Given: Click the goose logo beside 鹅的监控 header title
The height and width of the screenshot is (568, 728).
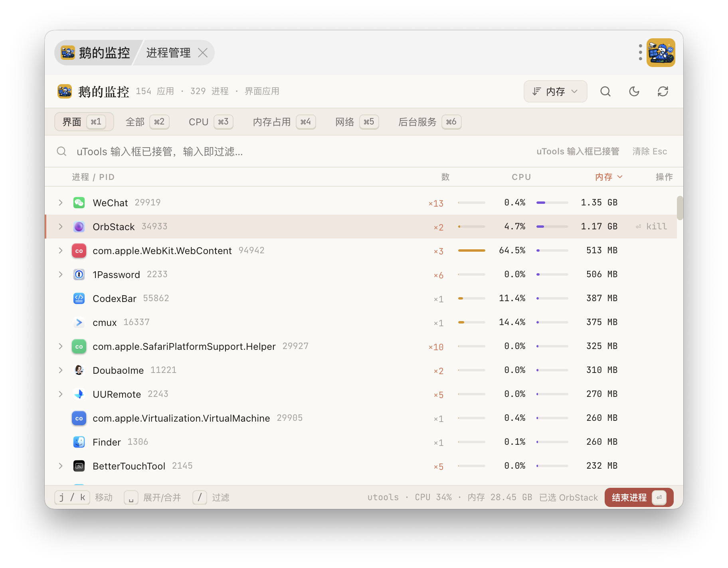Looking at the screenshot, I should point(65,91).
